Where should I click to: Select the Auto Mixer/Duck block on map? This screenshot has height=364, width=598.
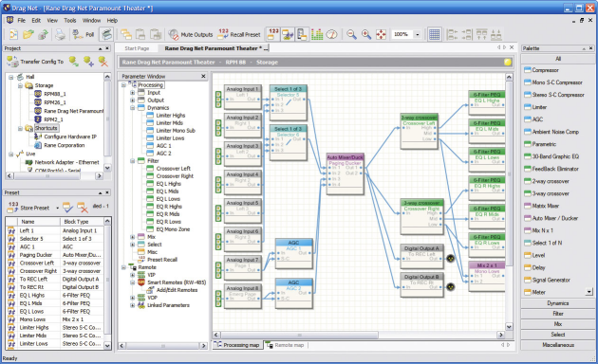346,175
